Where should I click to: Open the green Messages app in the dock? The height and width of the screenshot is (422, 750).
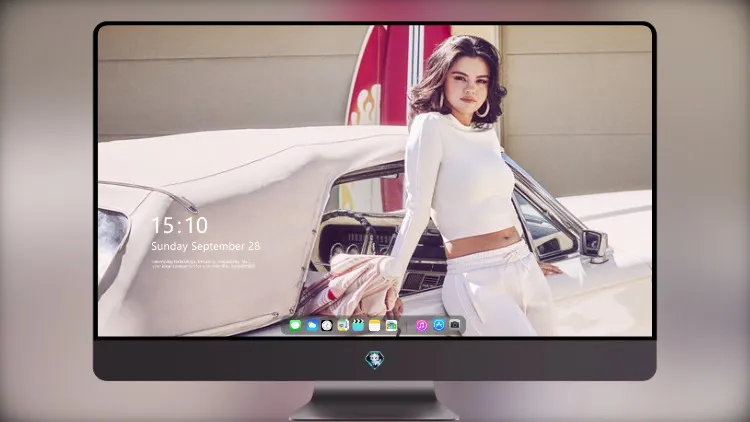point(295,325)
